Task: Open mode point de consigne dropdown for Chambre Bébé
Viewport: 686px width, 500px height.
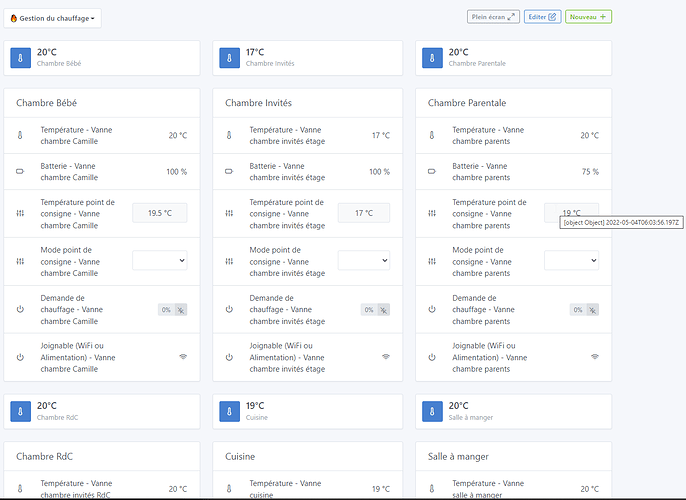Action: click(x=160, y=260)
